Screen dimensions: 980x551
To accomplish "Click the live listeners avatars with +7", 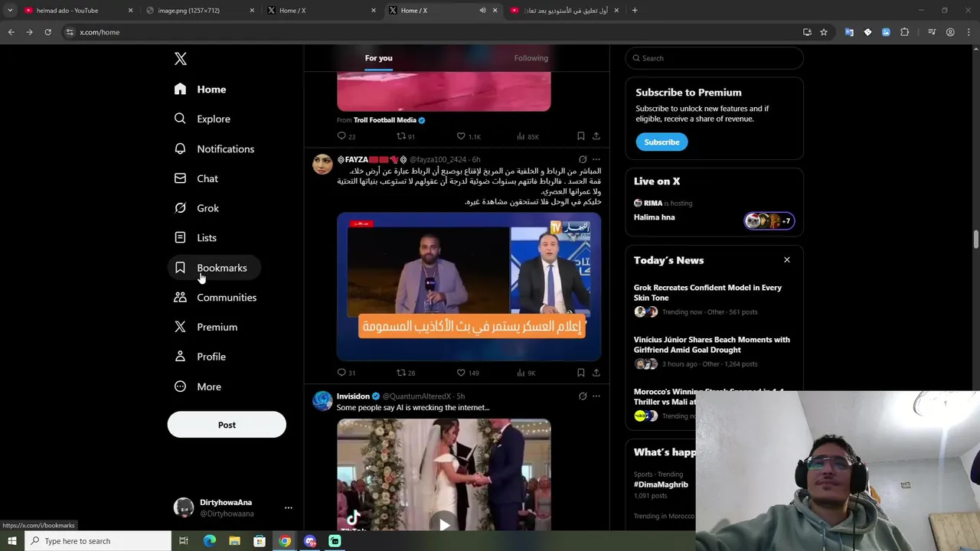I will [x=769, y=221].
